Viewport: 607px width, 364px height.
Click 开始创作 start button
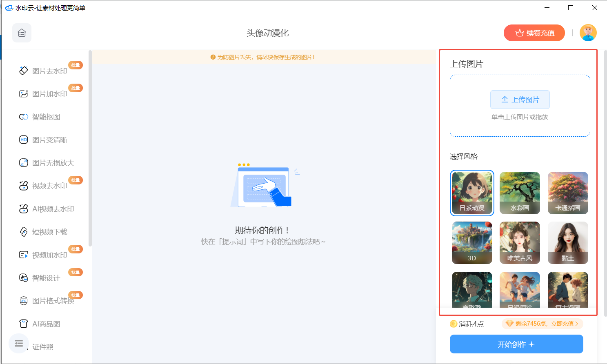[516, 344]
